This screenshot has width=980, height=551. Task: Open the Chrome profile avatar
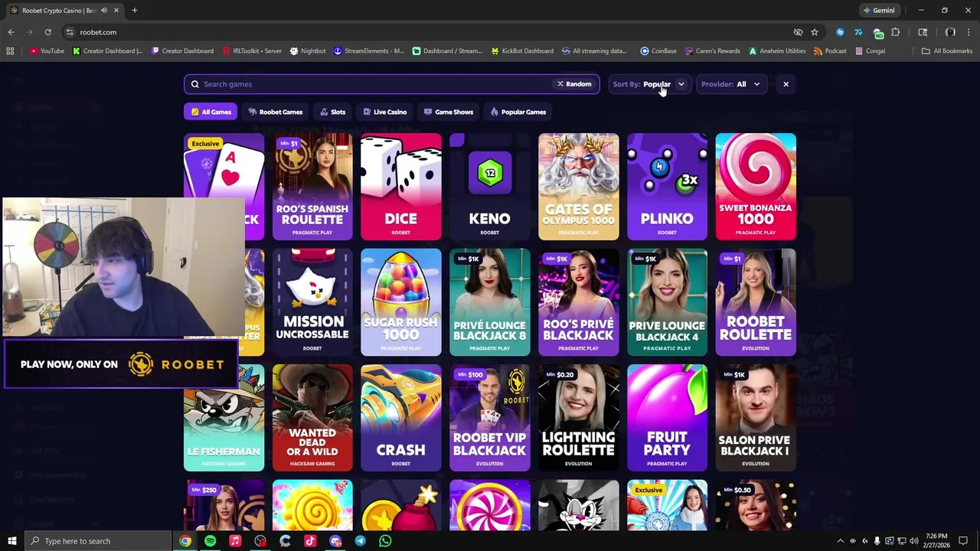(950, 32)
